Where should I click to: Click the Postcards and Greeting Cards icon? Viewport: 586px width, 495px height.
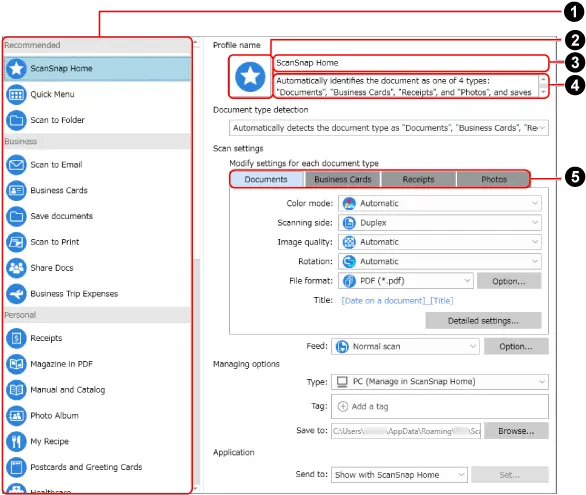point(16,467)
